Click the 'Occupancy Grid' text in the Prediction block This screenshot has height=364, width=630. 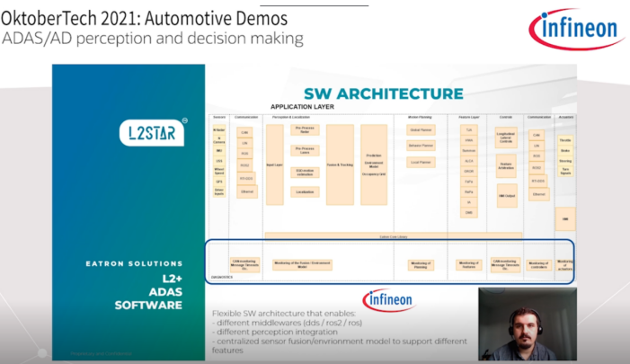[x=374, y=174]
